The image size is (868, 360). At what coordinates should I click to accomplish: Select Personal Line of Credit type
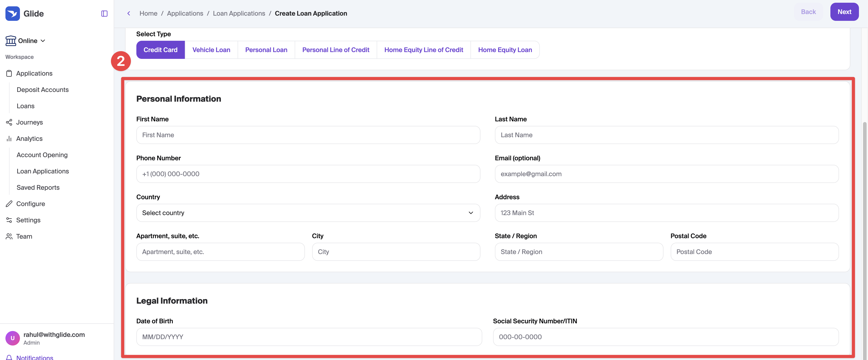336,50
